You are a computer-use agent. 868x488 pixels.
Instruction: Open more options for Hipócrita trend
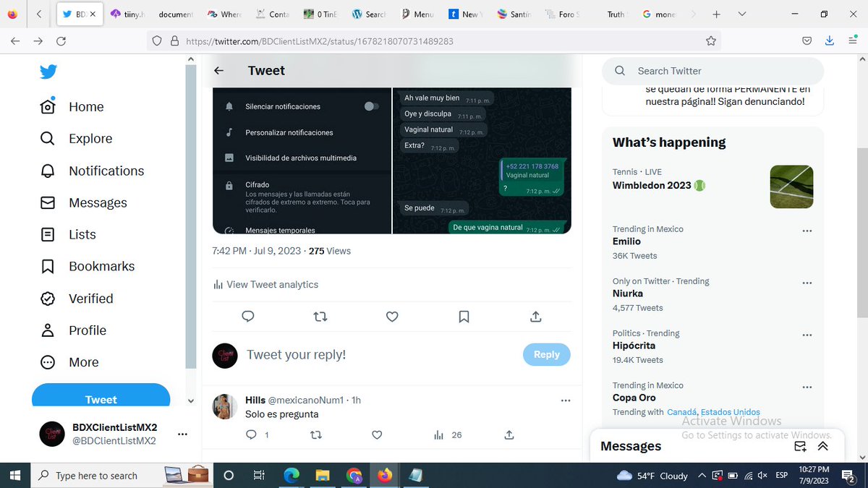click(807, 335)
